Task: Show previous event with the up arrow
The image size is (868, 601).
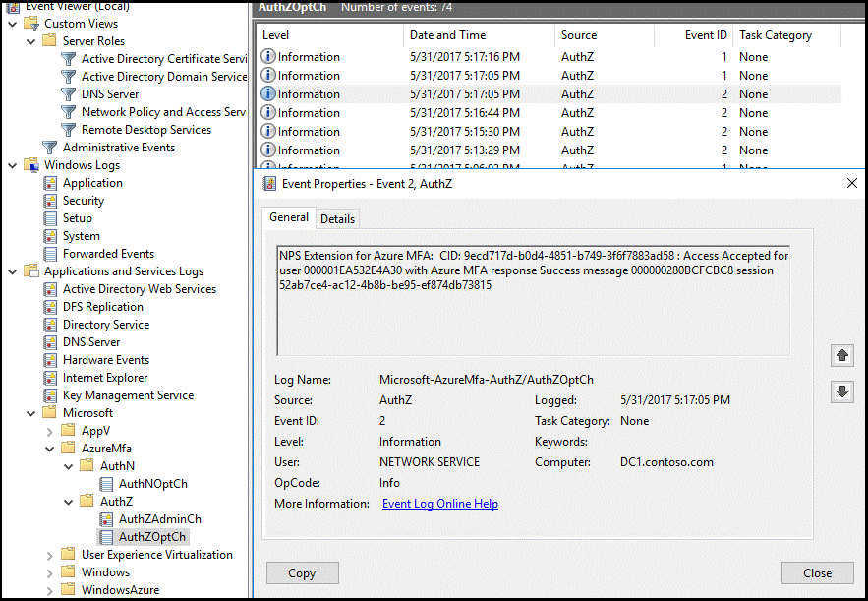Action: 842,355
